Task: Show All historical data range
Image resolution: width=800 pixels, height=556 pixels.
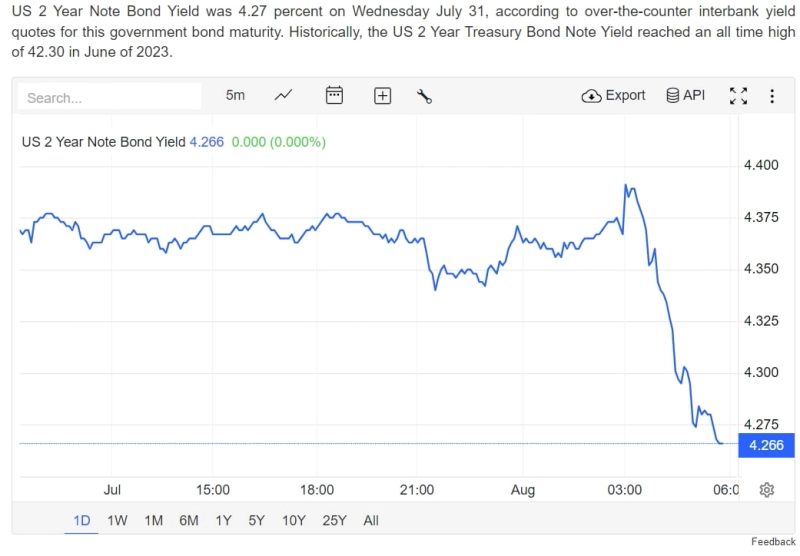Action: click(x=371, y=520)
